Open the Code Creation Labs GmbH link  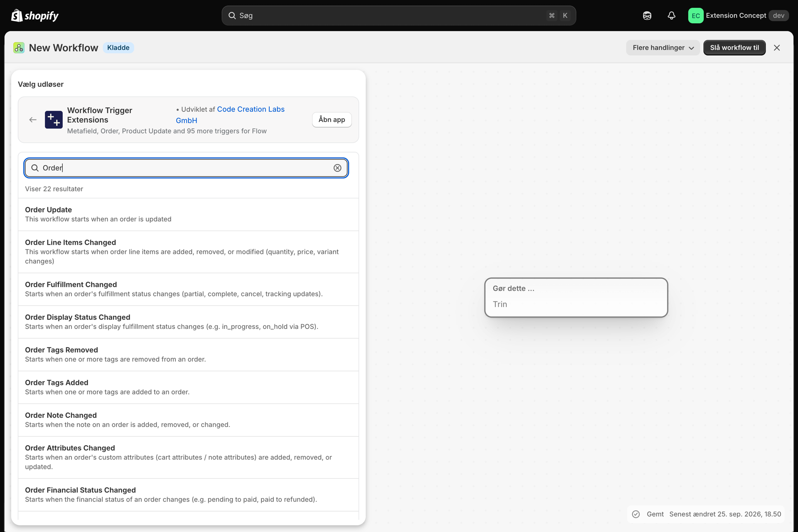230,115
